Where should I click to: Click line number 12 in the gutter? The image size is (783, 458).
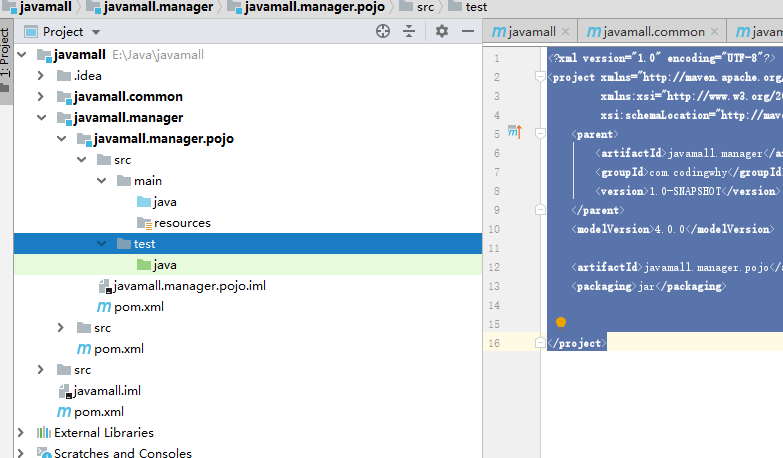point(494,267)
